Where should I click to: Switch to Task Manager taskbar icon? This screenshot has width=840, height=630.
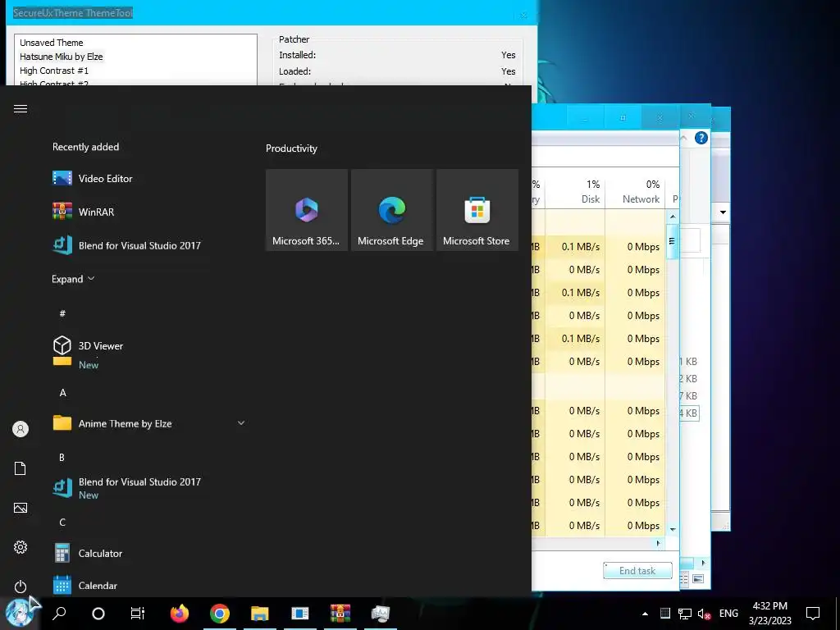(381, 614)
